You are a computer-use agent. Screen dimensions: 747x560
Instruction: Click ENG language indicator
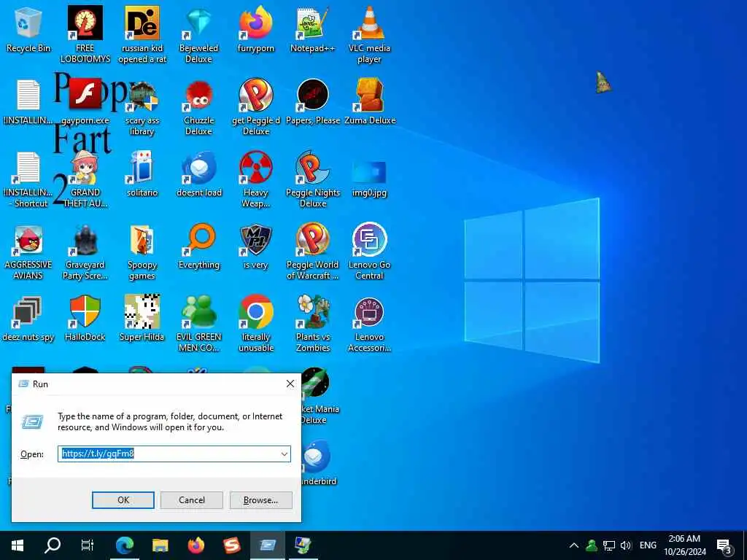[x=648, y=545]
